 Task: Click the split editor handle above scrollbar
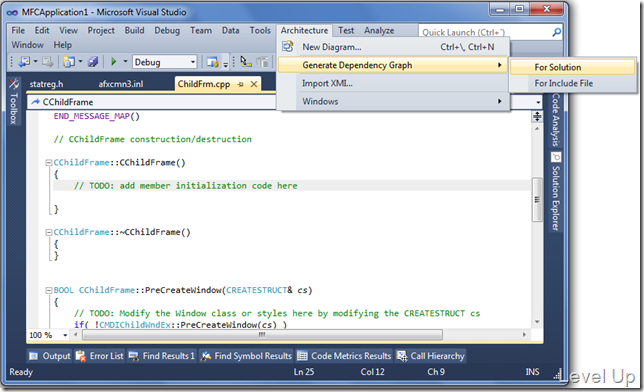(x=537, y=117)
